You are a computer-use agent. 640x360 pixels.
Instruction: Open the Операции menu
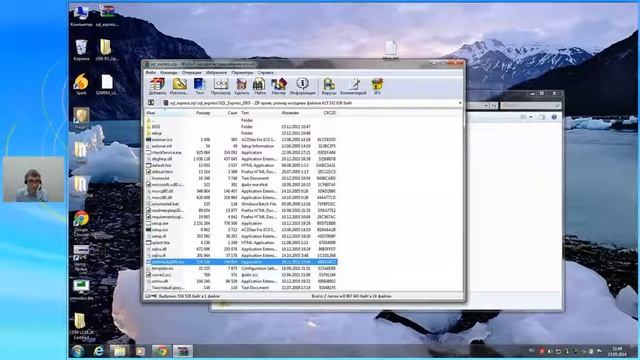(191, 73)
